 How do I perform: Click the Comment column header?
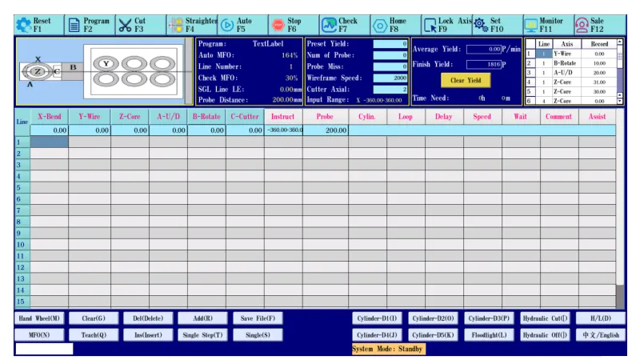559,117
